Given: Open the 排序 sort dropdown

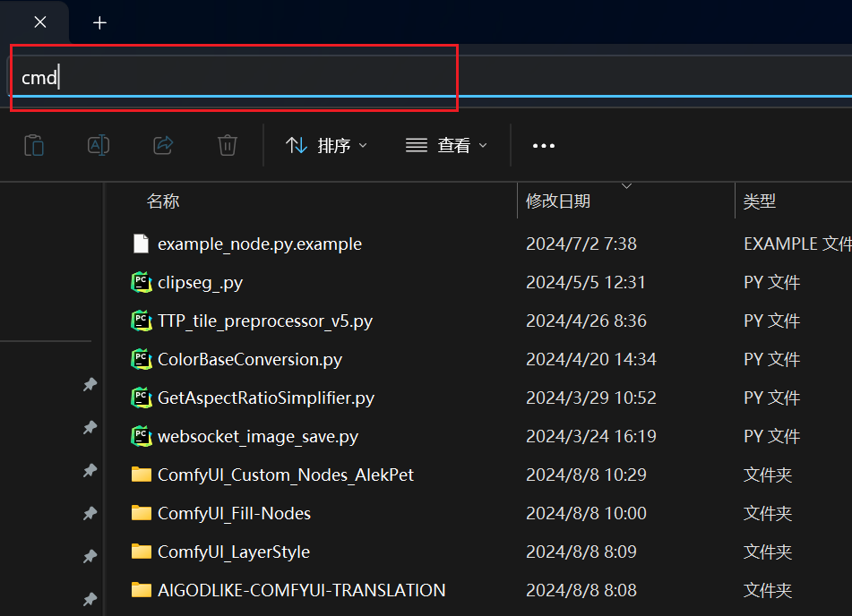Looking at the screenshot, I should (327, 145).
